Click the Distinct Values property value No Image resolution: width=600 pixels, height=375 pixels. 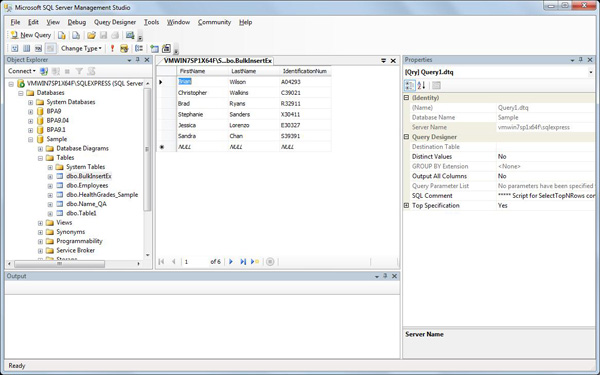pyautogui.click(x=545, y=157)
